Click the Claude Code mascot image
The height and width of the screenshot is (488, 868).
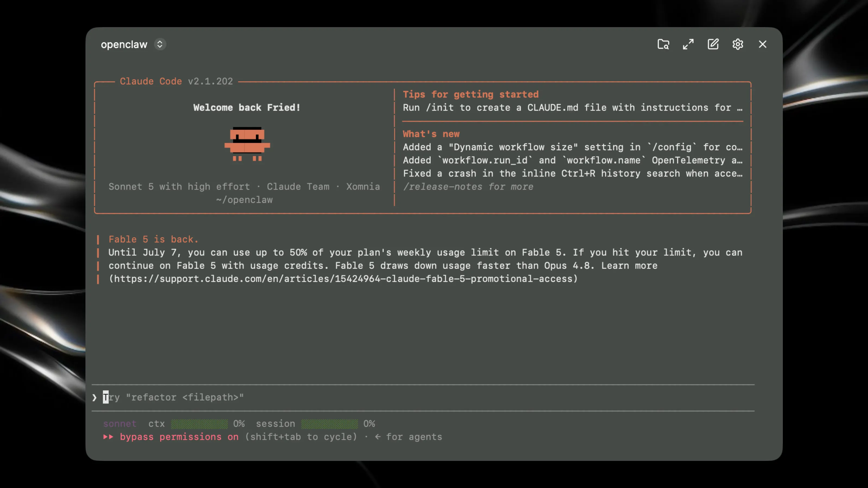[x=247, y=144]
